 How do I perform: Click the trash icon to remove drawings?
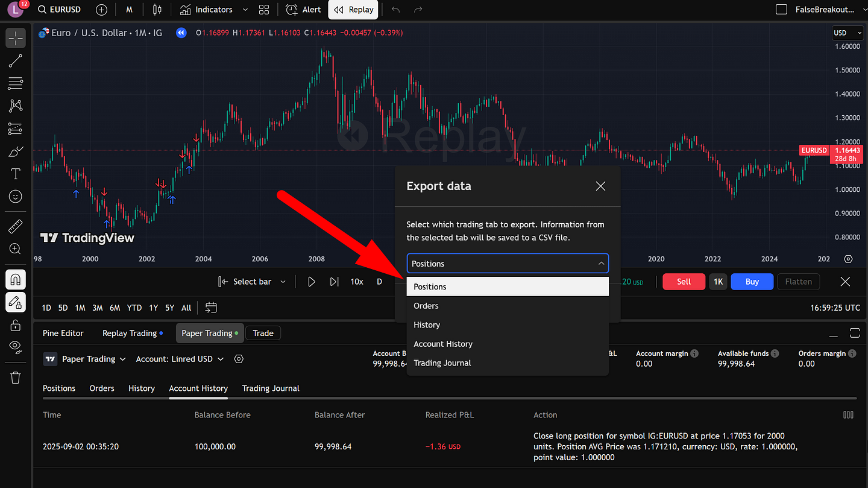[16, 378]
